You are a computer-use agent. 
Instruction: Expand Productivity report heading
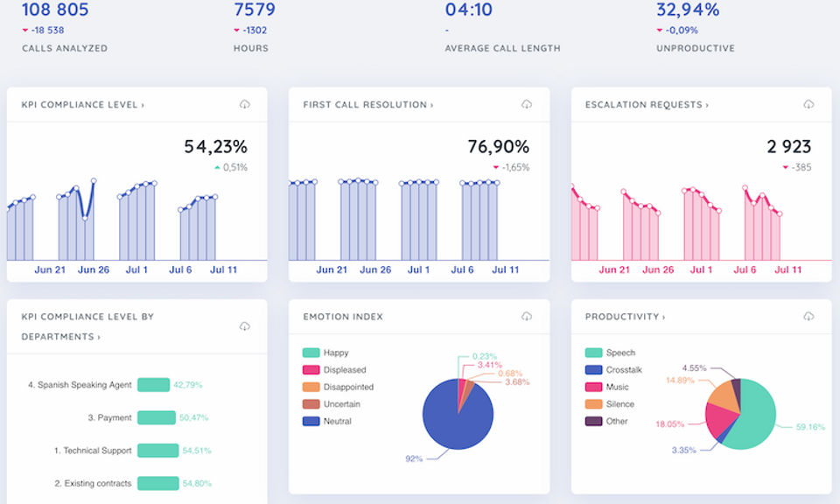(625, 317)
